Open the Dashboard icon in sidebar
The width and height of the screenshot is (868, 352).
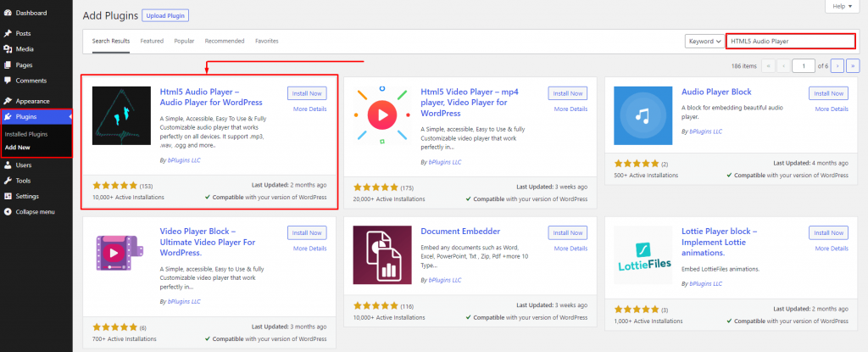click(8, 13)
